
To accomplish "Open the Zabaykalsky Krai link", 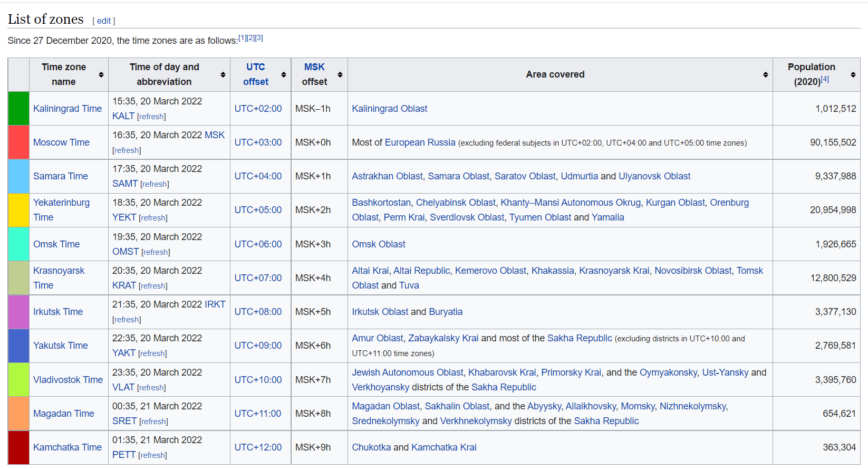I will tap(443, 338).
